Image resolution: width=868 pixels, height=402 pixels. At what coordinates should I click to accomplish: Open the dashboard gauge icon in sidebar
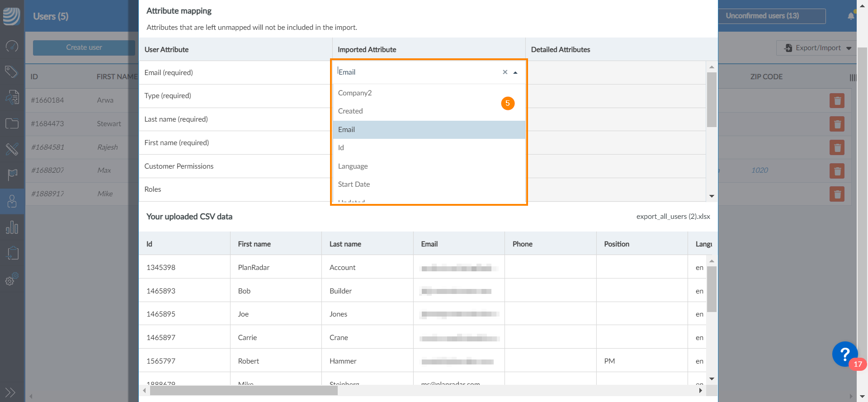[12, 46]
